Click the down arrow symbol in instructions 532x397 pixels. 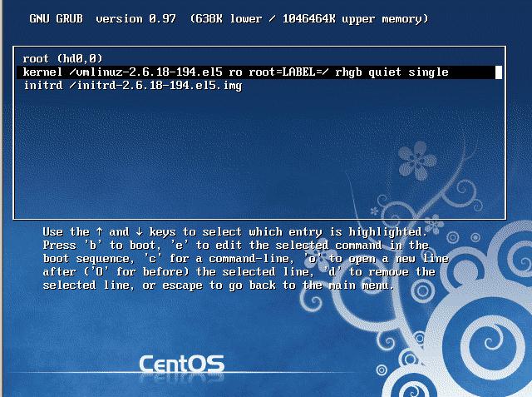point(139,232)
